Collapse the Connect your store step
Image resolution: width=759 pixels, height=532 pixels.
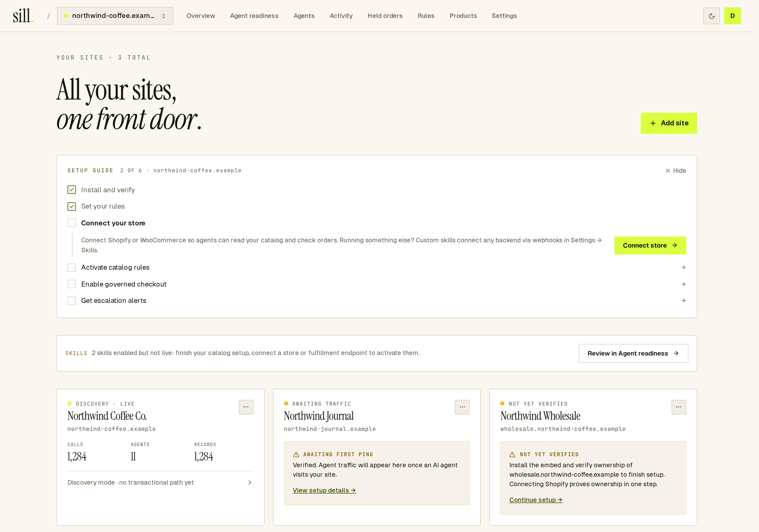(113, 223)
